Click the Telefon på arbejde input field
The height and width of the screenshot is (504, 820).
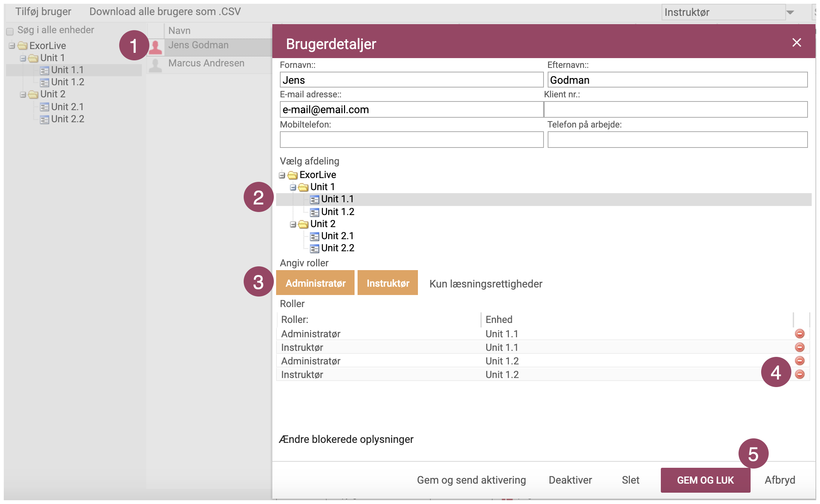coord(677,140)
